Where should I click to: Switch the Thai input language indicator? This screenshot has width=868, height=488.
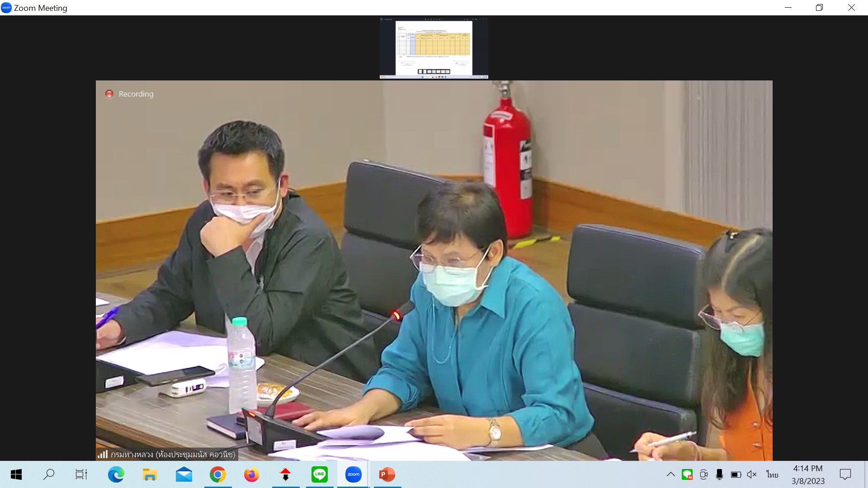tap(772, 474)
